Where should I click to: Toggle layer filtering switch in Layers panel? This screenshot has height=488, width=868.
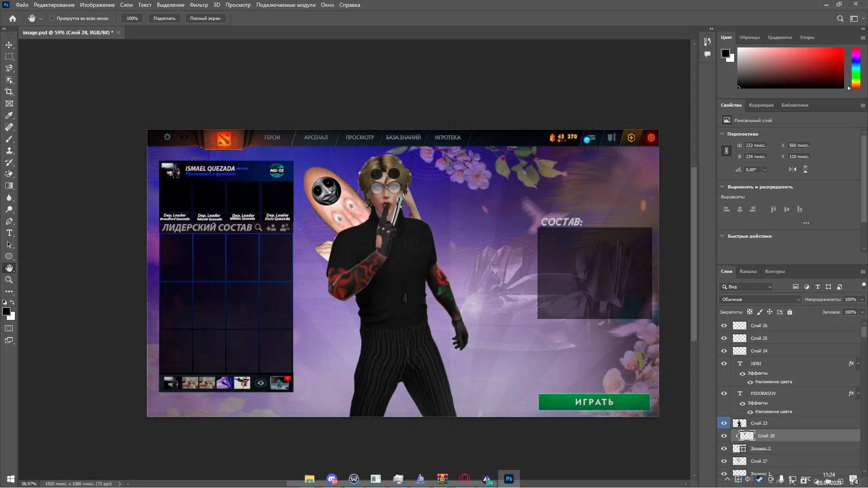(x=863, y=285)
